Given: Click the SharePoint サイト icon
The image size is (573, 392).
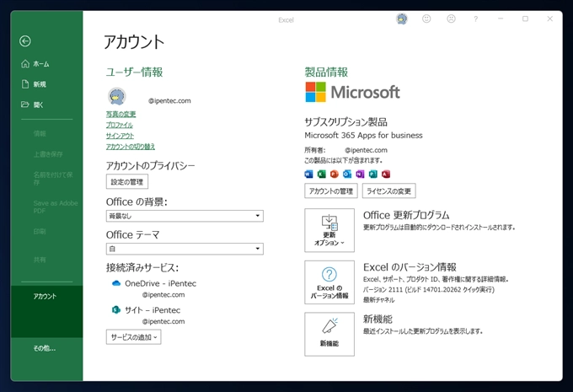Looking at the screenshot, I should pyautogui.click(x=116, y=309).
